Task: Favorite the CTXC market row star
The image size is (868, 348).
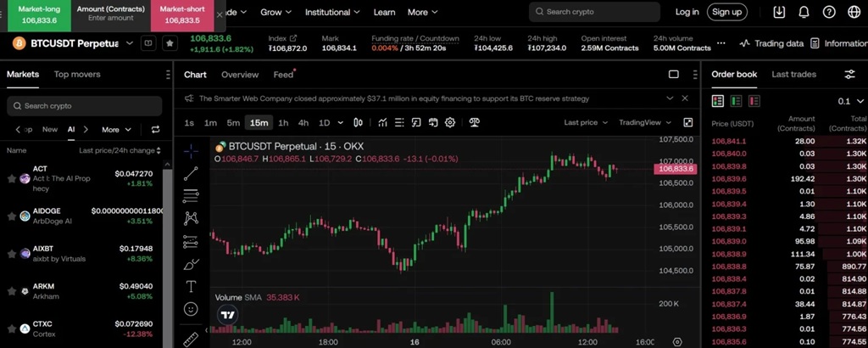Action: (x=12, y=328)
